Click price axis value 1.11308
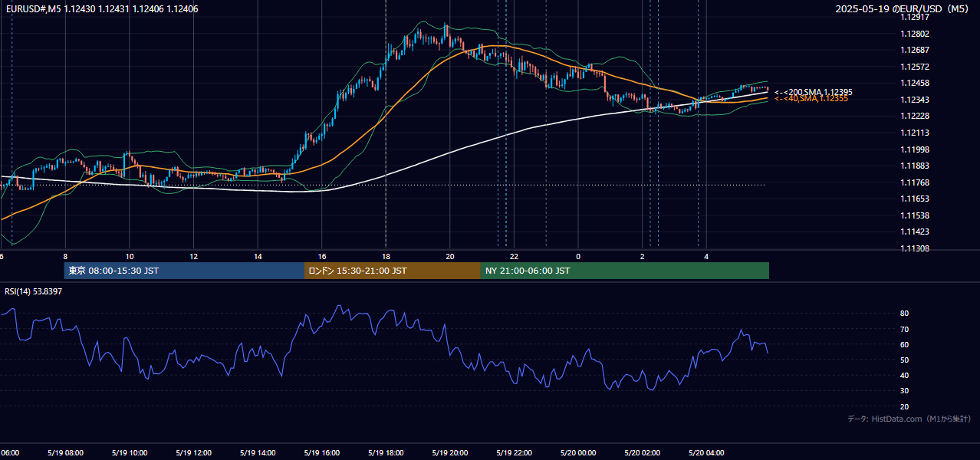The width and height of the screenshot is (980, 460). [915, 248]
